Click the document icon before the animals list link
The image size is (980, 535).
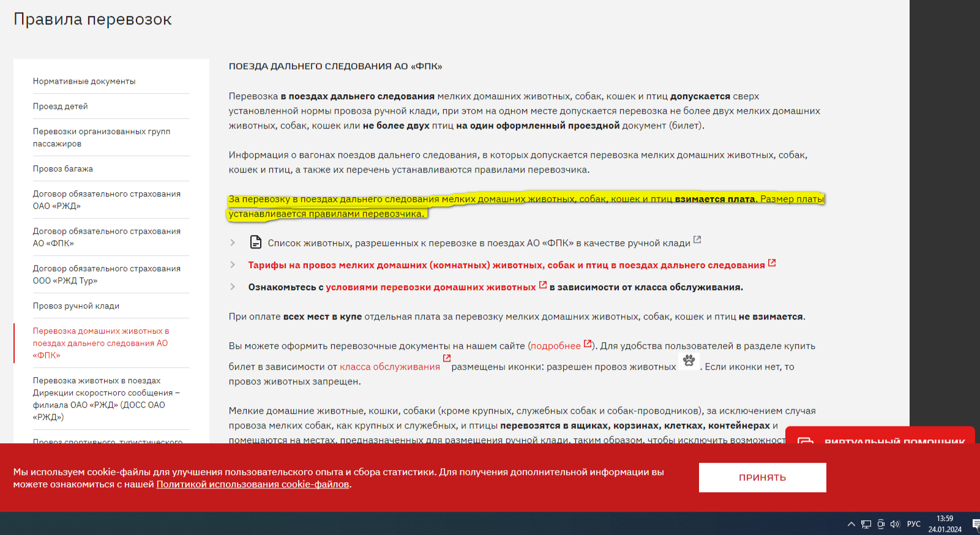(256, 242)
